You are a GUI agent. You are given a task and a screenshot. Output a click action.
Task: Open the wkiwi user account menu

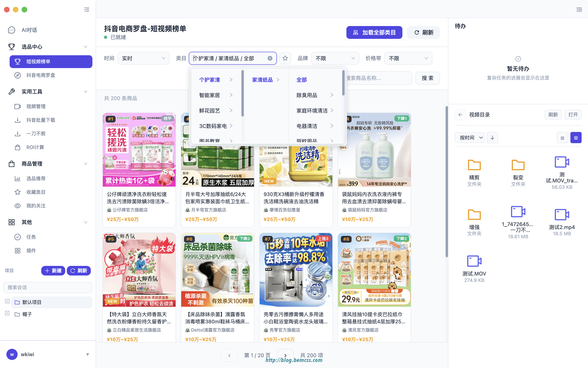point(48,354)
